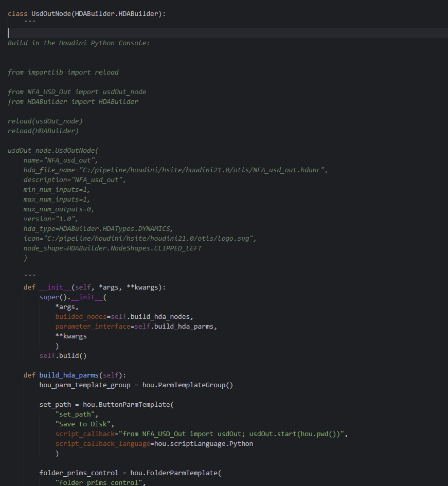Screen dimensions: 448x486
Task: Click the 'Build in the Houdini Python Console' line
Action: point(79,43)
